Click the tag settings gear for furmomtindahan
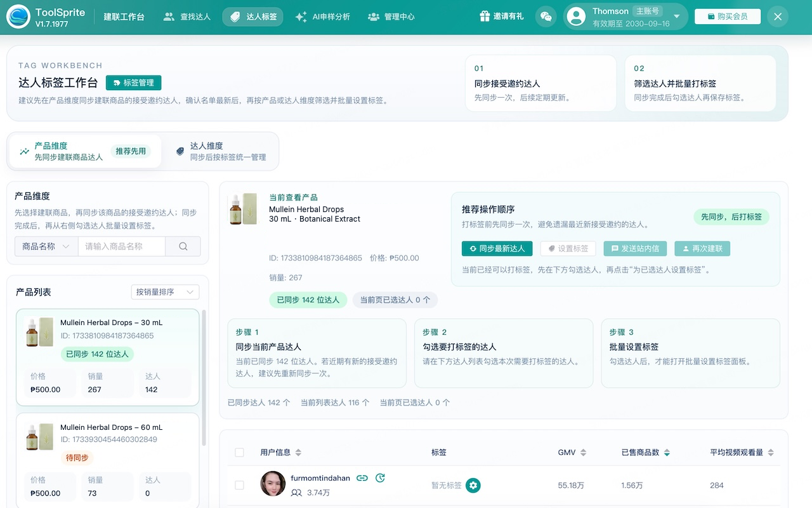 (473, 485)
